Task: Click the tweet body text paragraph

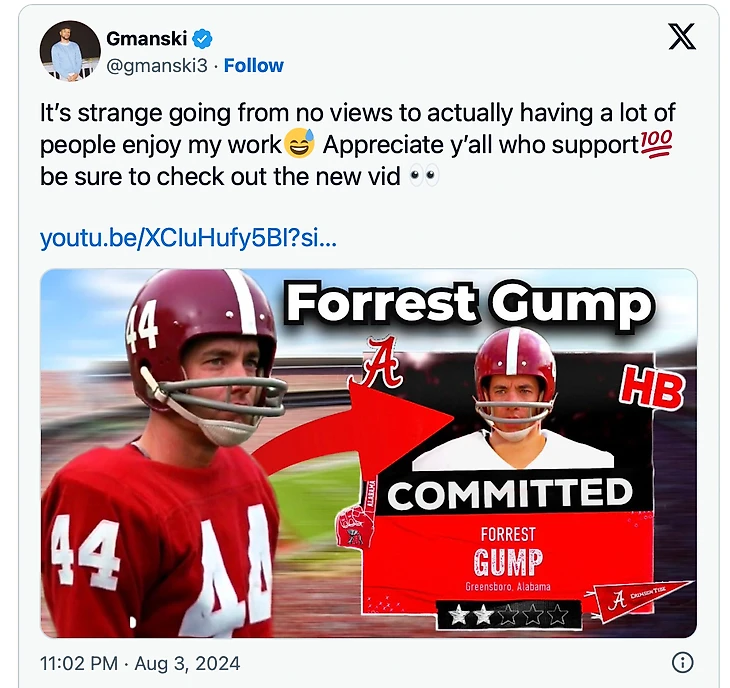Action: 358,144
